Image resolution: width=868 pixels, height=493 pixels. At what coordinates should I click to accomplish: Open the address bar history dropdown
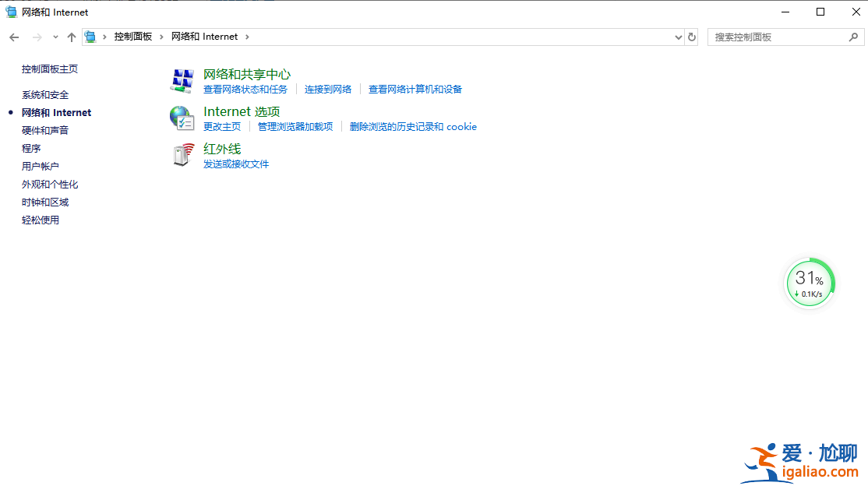pos(678,37)
